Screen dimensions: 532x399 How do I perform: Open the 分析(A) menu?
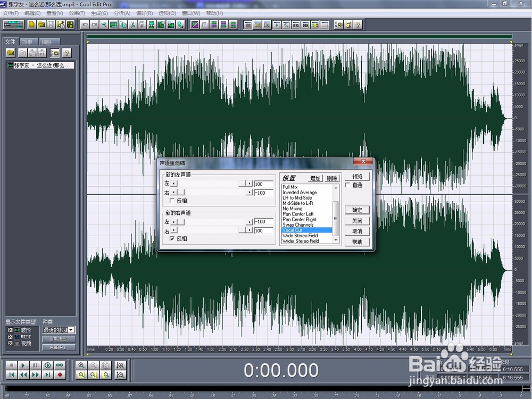[122, 13]
